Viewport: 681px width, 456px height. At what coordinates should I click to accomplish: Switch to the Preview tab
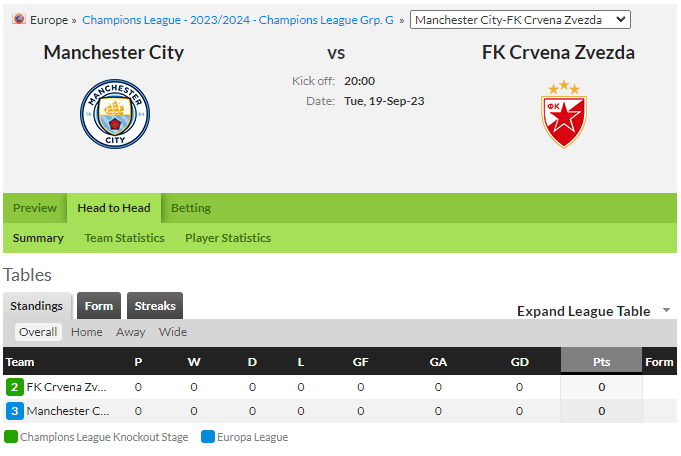click(35, 208)
